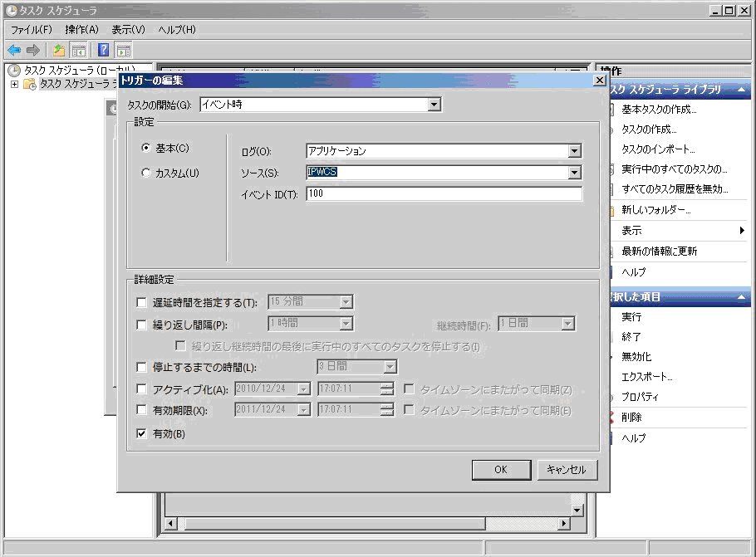
Task: Open the 15 分間 delay dropdown
Action: coord(346,302)
